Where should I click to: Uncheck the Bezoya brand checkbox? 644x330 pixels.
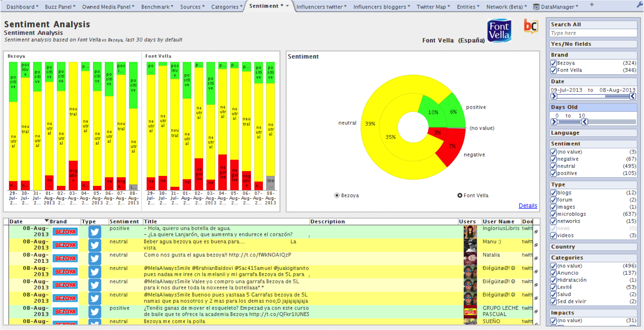(553, 63)
